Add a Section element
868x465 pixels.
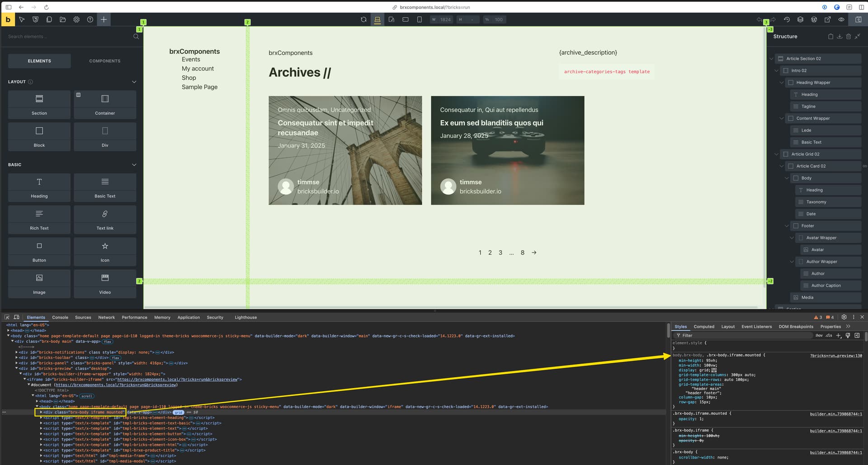(x=39, y=105)
